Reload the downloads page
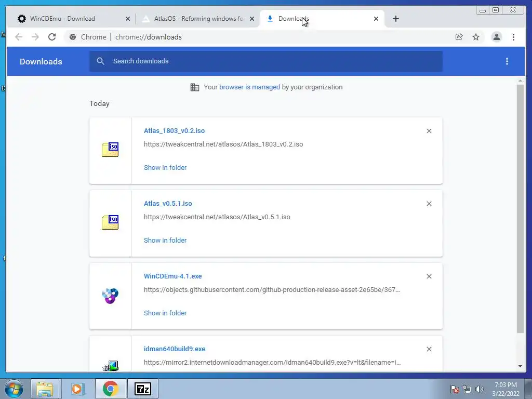The height and width of the screenshot is (399, 532). pyautogui.click(x=52, y=37)
